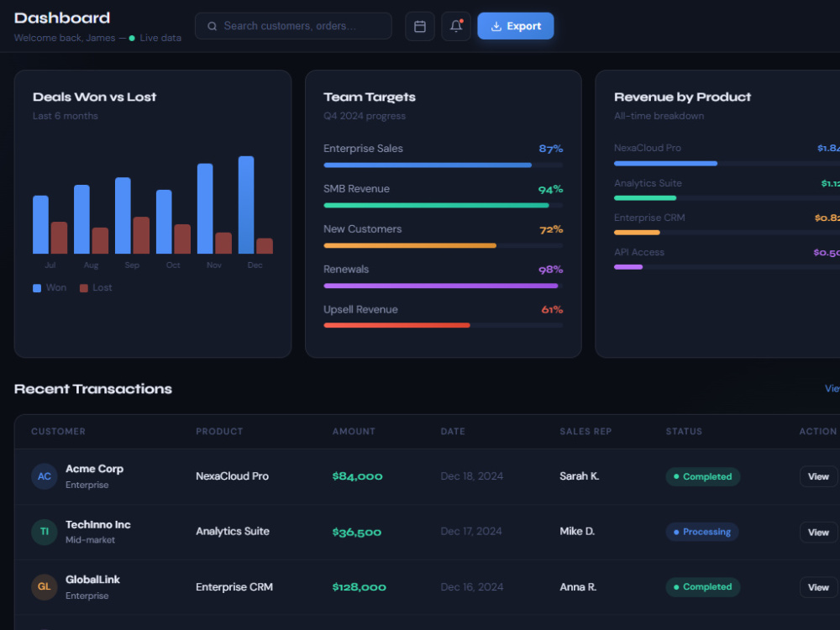This screenshot has width=840, height=630.
Task: Click the search magnifier icon
Action: tap(213, 26)
